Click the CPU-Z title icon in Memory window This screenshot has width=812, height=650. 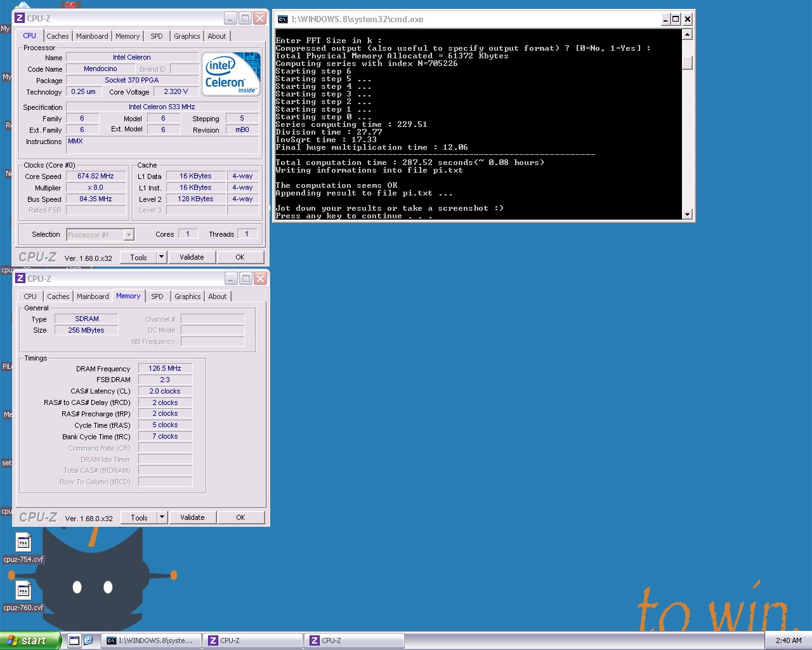tap(20, 279)
